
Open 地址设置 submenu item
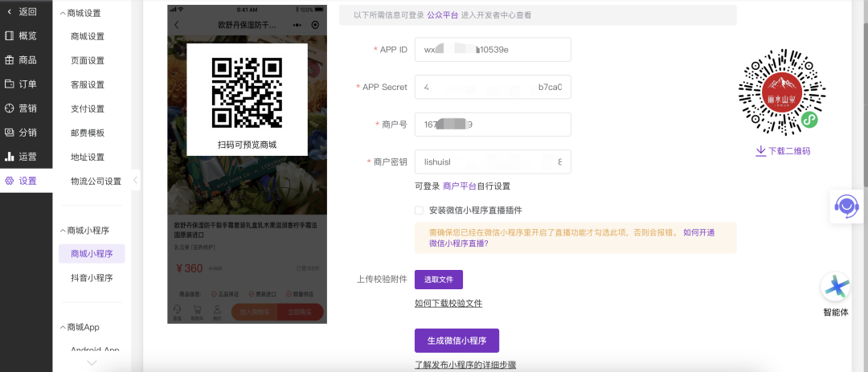(88, 157)
